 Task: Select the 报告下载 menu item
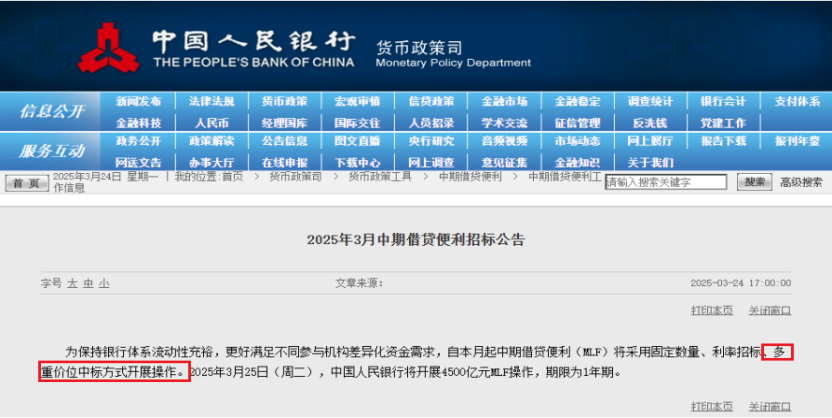click(723, 141)
